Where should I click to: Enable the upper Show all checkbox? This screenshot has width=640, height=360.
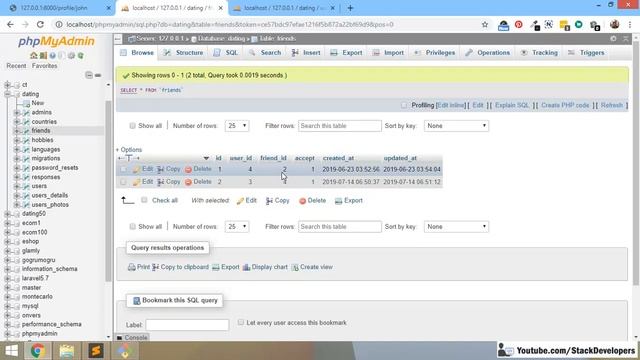pos(132,126)
